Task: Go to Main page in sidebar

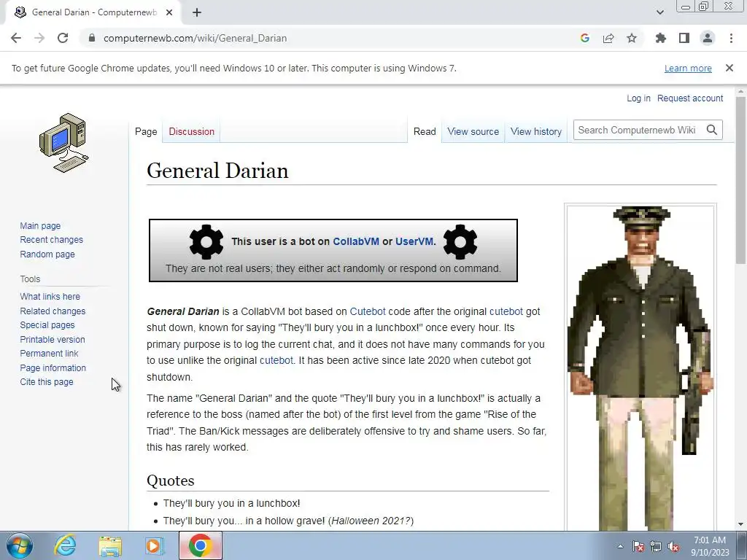Action: [x=40, y=226]
